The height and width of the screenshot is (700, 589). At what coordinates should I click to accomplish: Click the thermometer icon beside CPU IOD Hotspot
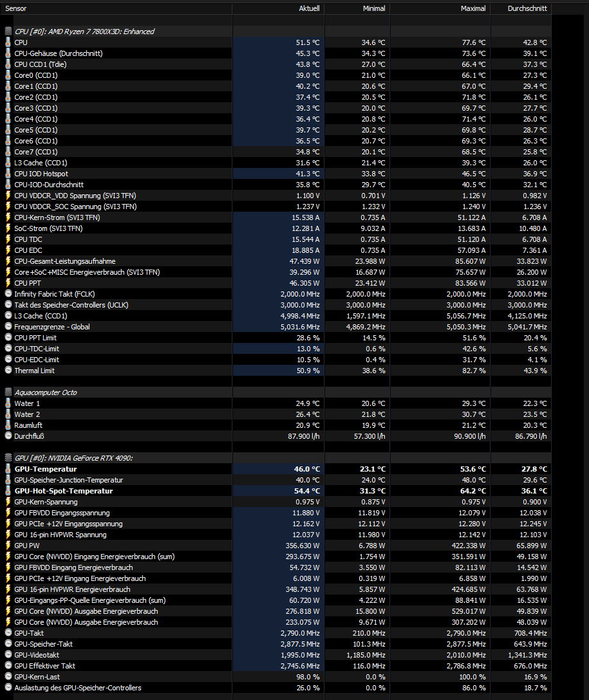pyautogui.click(x=8, y=174)
